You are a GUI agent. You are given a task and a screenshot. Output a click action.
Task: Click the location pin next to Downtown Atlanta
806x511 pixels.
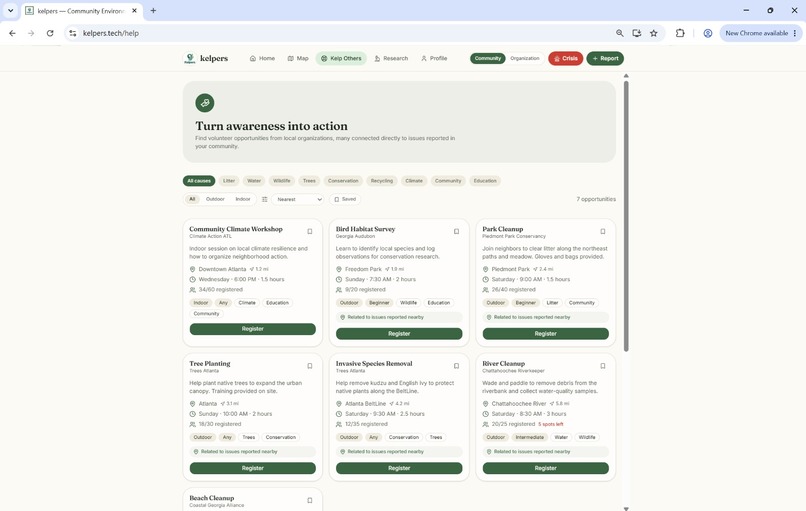(x=193, y=269)
